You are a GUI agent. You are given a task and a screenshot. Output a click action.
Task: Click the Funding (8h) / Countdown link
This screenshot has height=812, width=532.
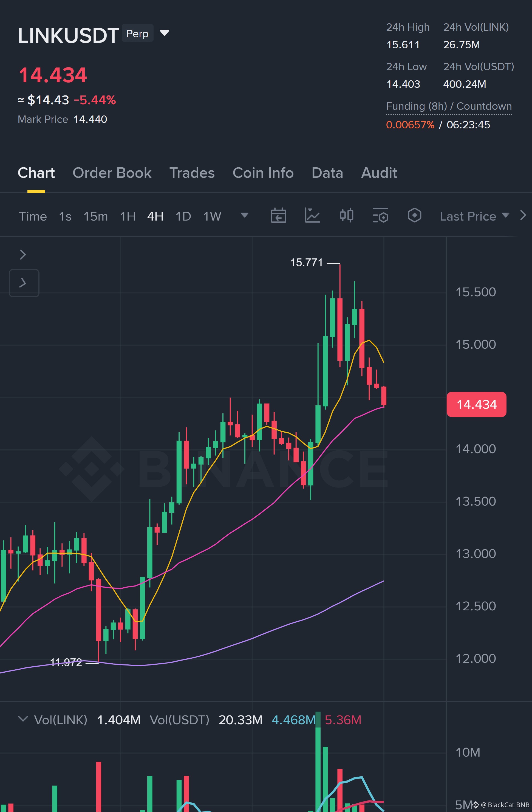(449, 106)
